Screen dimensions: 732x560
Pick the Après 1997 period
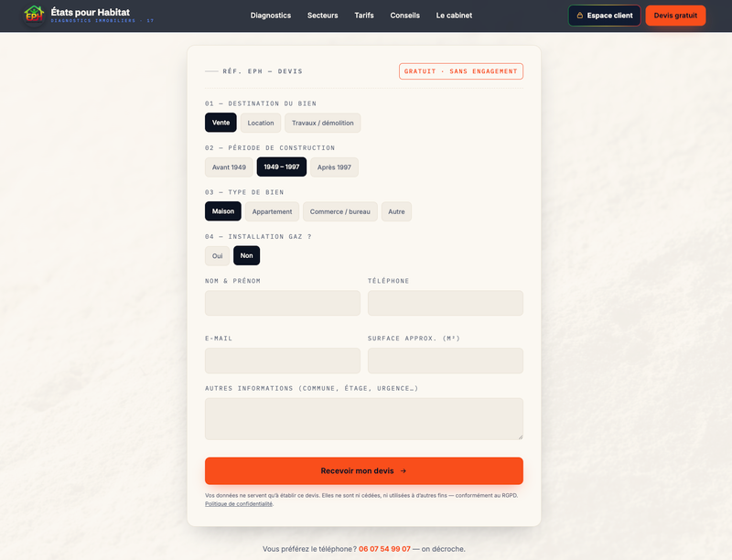(334, 167)
